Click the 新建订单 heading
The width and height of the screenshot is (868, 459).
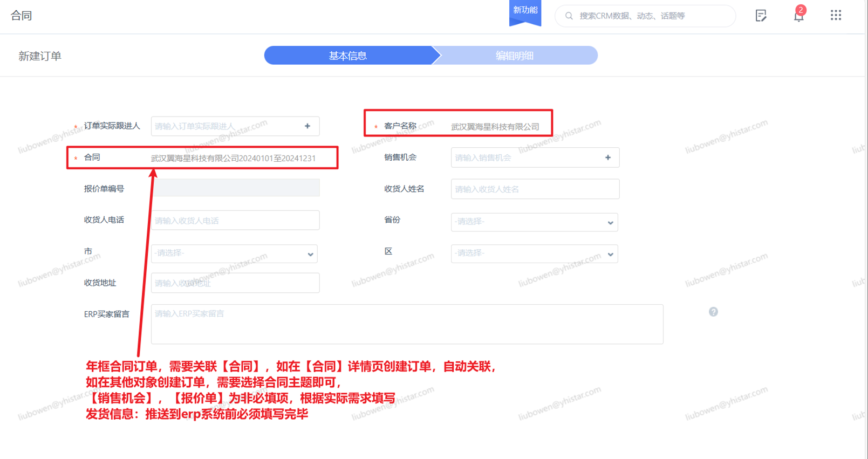point(40,56)
